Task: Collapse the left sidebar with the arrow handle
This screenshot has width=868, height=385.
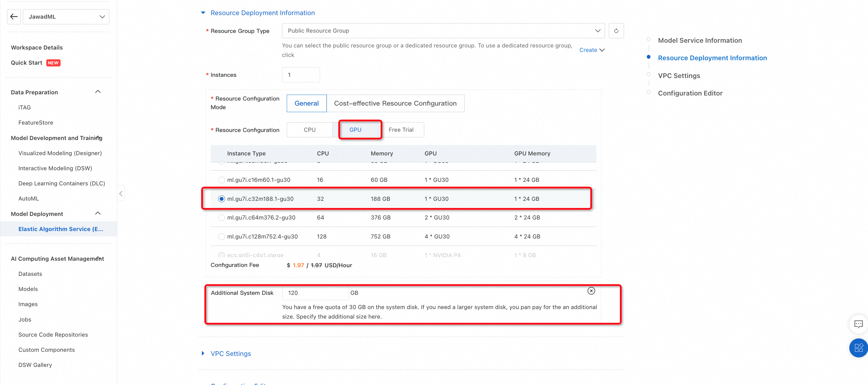Action: 121,193
